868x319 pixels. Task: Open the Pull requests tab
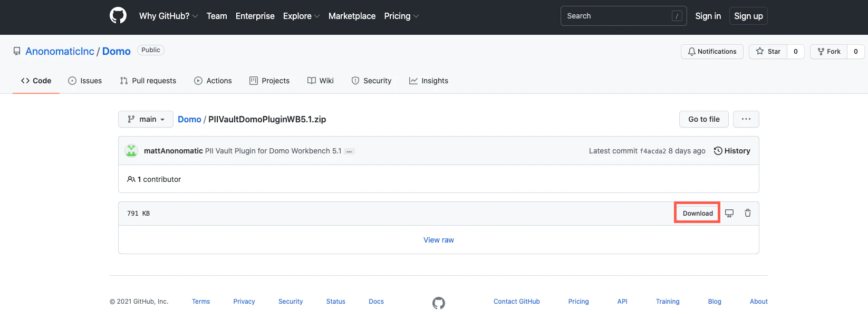(148, 81)
